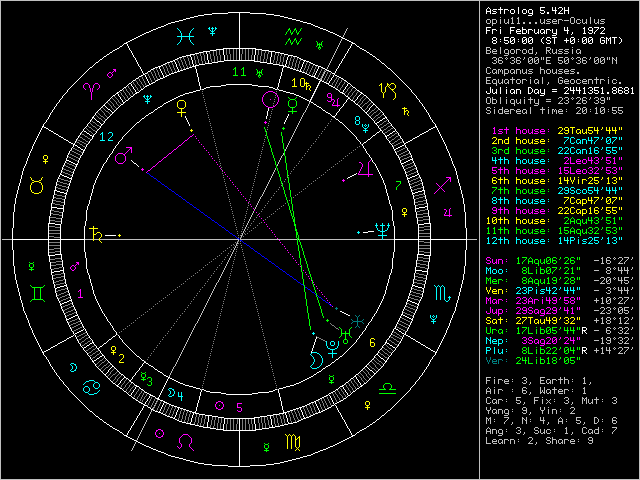Select the 'Fri February 4, 1972' date line
640x480 pixels.
click(x=545, y=31)
